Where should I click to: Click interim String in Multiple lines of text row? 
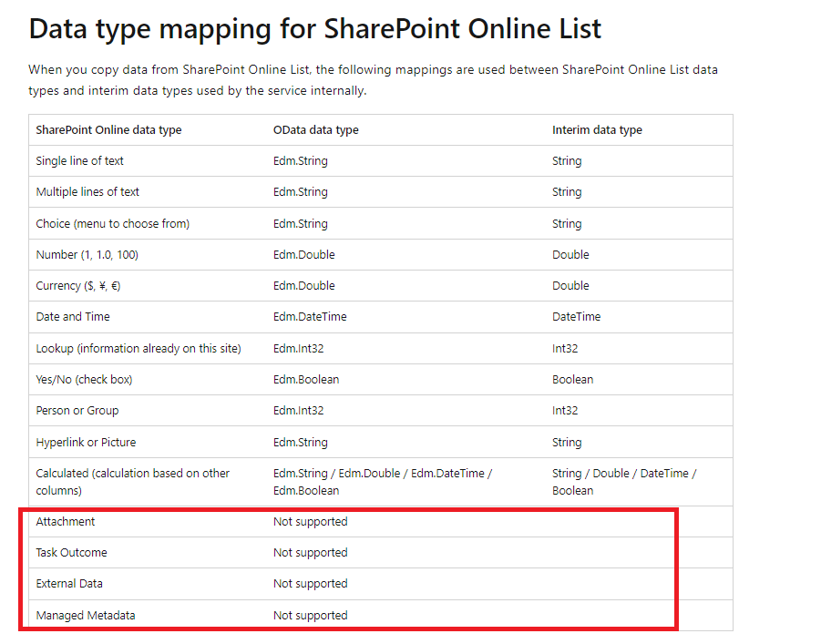[x=567, y=191]
